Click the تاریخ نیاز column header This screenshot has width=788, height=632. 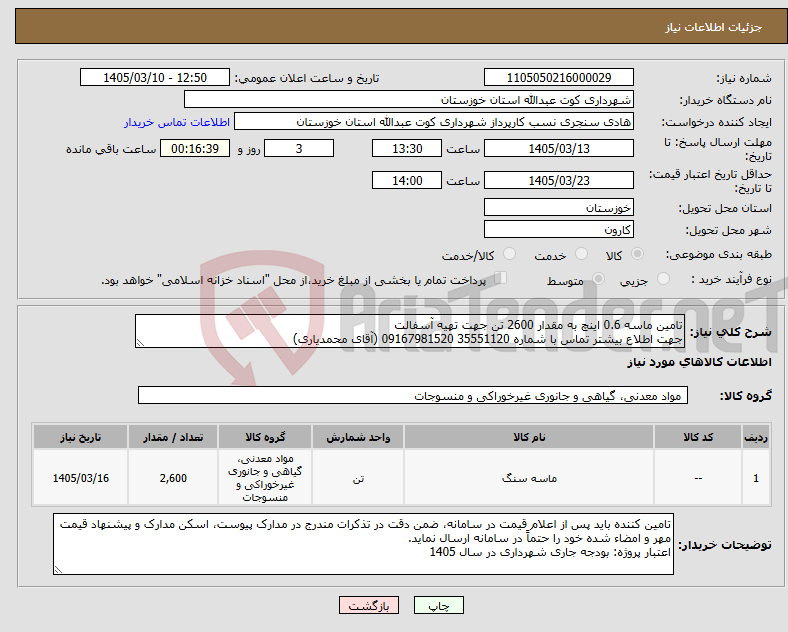coord(80,437)
